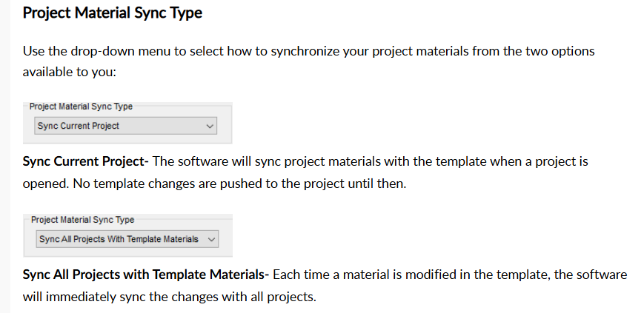This screenshot has height=313, width=644.
Task: Click the chevron on Sync All Projects dropdown
Action: click(x=211, y=240)
